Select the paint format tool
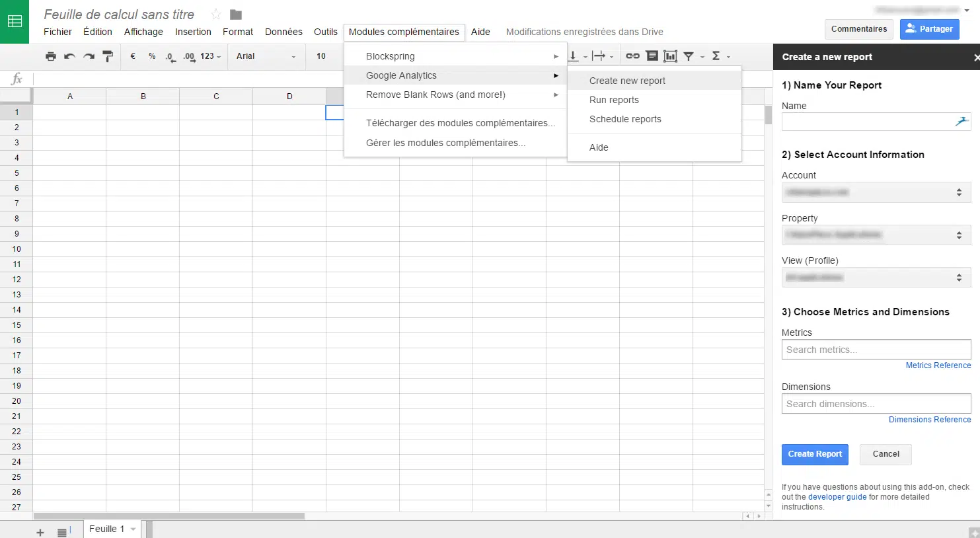The height and width of the screenshot is (538, 980). pos(108,56)
